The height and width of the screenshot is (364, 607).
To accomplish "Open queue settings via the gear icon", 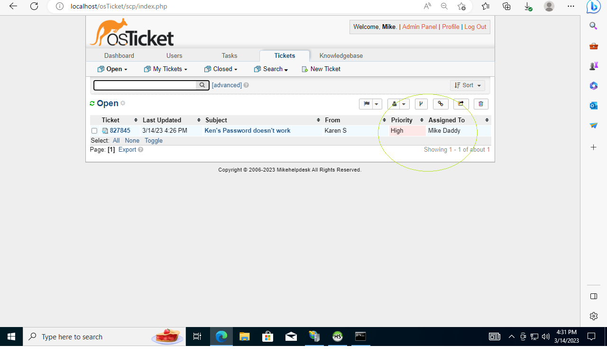I will [123, 103].
